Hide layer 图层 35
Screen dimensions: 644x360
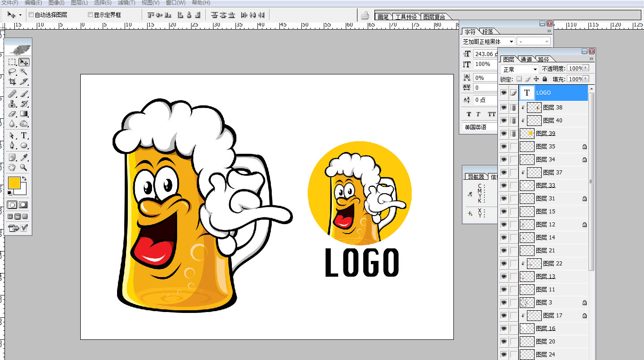coord(504,147)
